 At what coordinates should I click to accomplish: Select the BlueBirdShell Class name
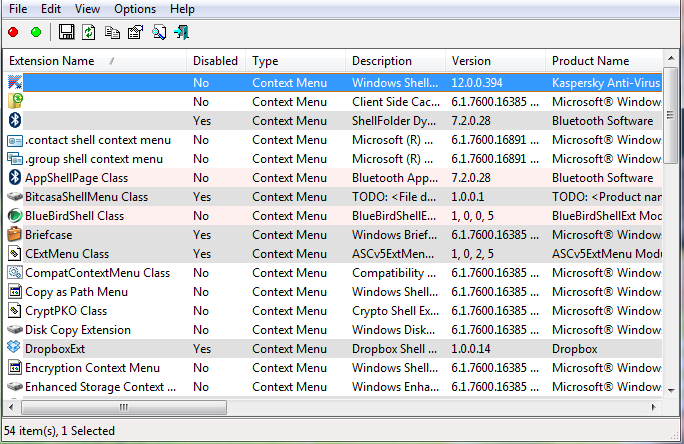coord(75,216)
